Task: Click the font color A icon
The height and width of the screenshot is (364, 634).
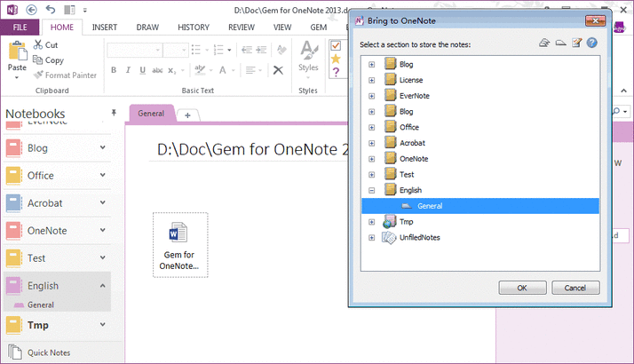Action: click(x=222, y=70)
